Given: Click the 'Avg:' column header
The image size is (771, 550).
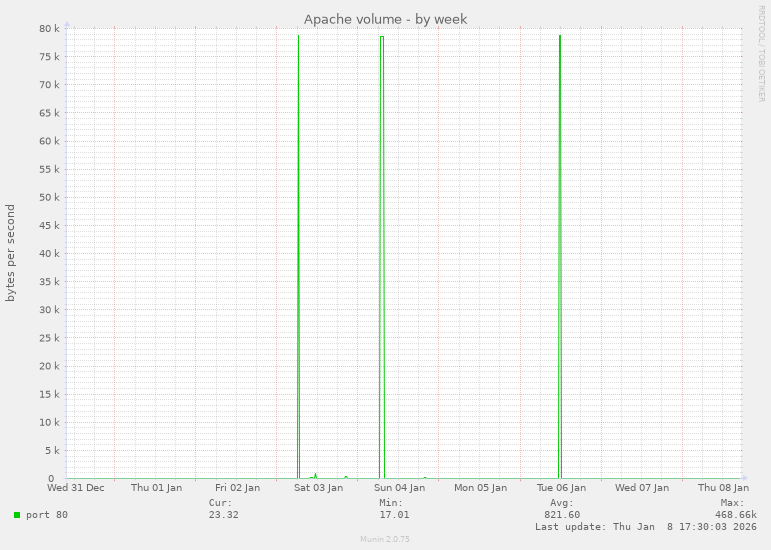Looking at the screenshot, I should [x=562, y=503].
